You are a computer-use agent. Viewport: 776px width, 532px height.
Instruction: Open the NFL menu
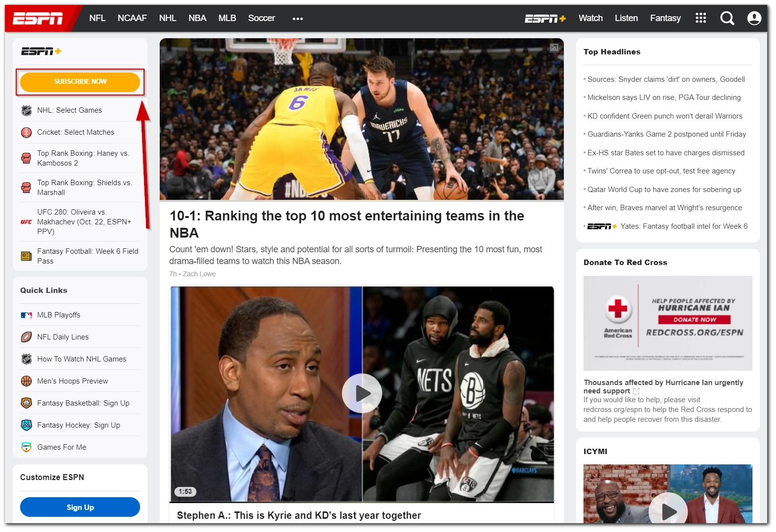point(97,18)
